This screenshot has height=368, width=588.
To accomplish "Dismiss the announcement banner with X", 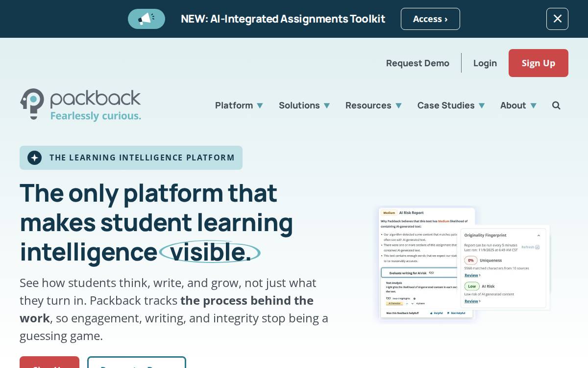I will pyautogui.click(x=557, y=19).
